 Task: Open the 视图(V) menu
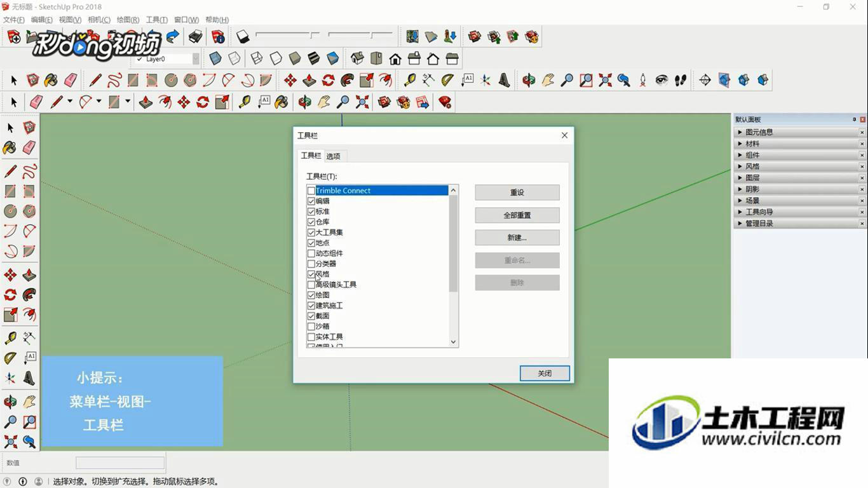[x=70, y=20]
